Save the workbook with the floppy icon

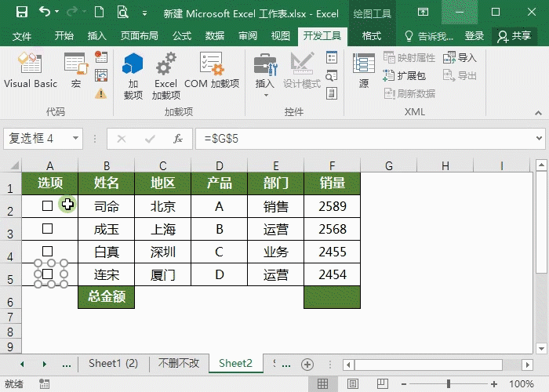click(x=22, y=13)
